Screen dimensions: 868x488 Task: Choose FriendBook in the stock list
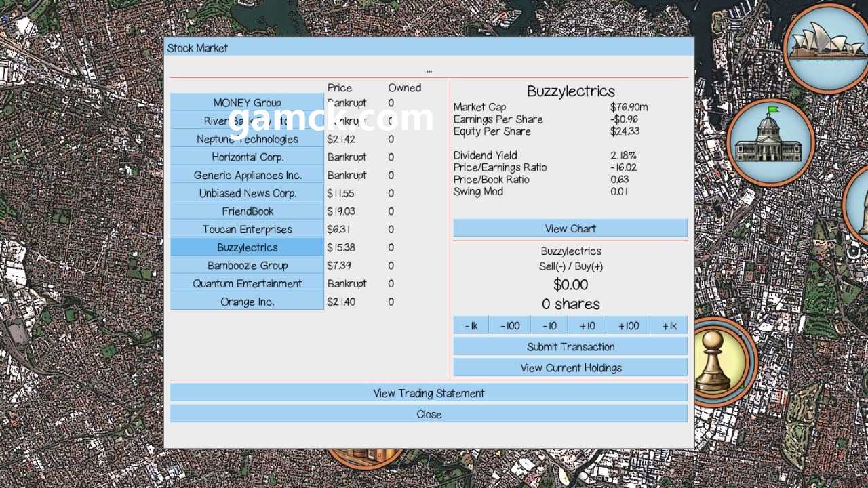click(247, 211)
